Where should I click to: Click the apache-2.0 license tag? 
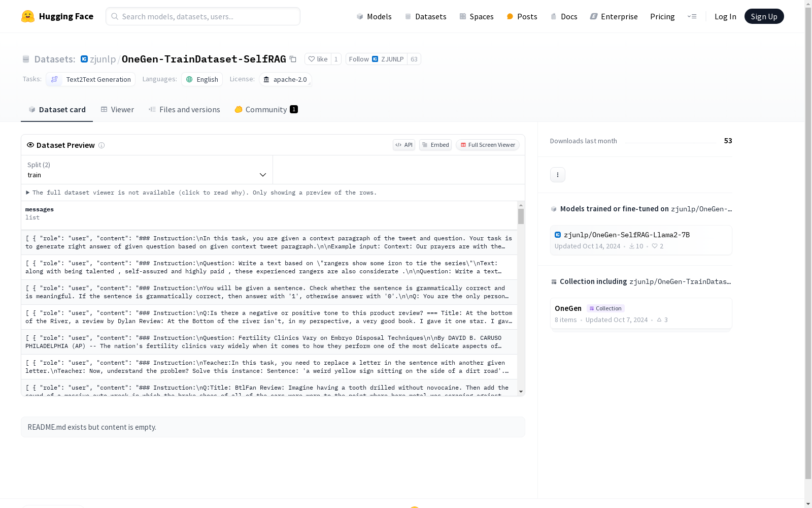pos(285,79)
